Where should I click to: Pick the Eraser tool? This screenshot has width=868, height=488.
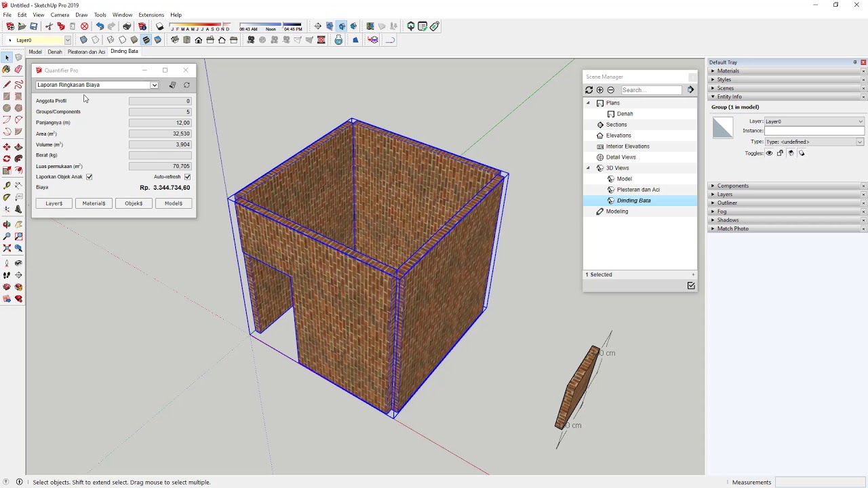18,69
